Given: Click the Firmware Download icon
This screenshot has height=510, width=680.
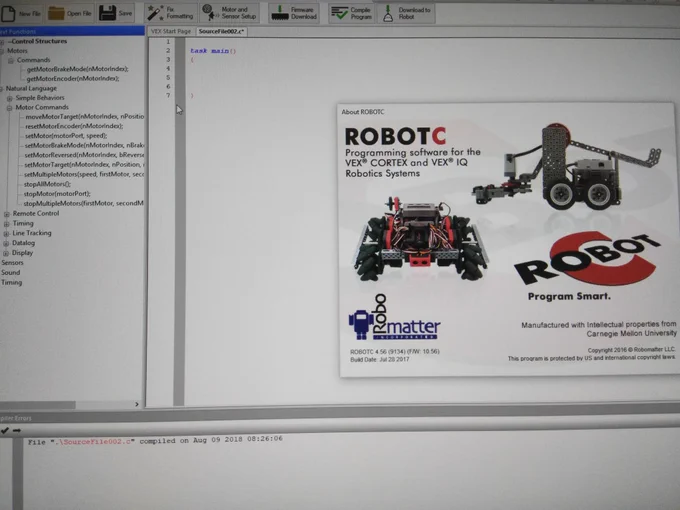Looking at the screenshot, I should (280, 13).
